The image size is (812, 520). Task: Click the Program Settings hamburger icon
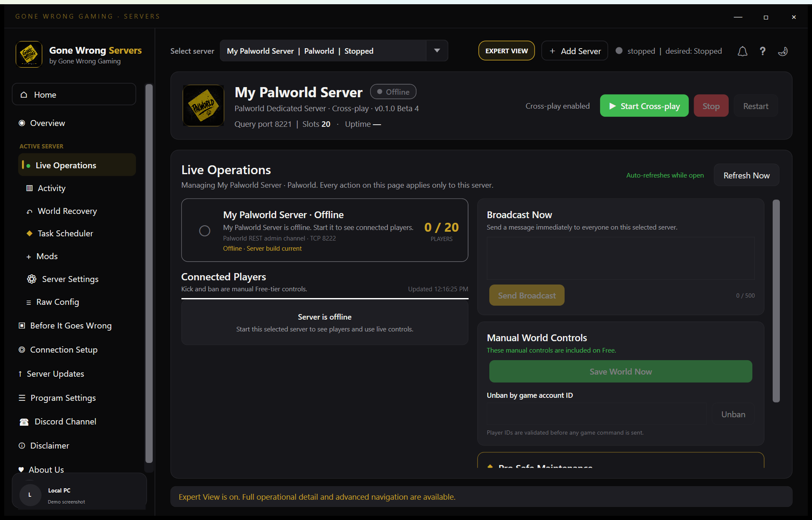pos(22,398)
